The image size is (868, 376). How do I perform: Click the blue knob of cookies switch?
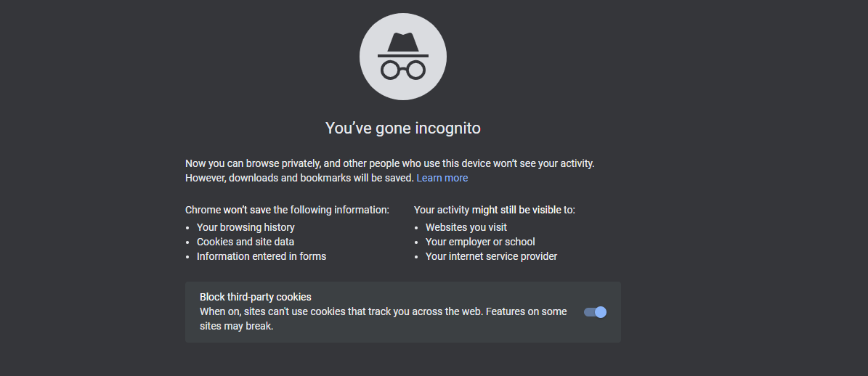(x=601, y=312)
